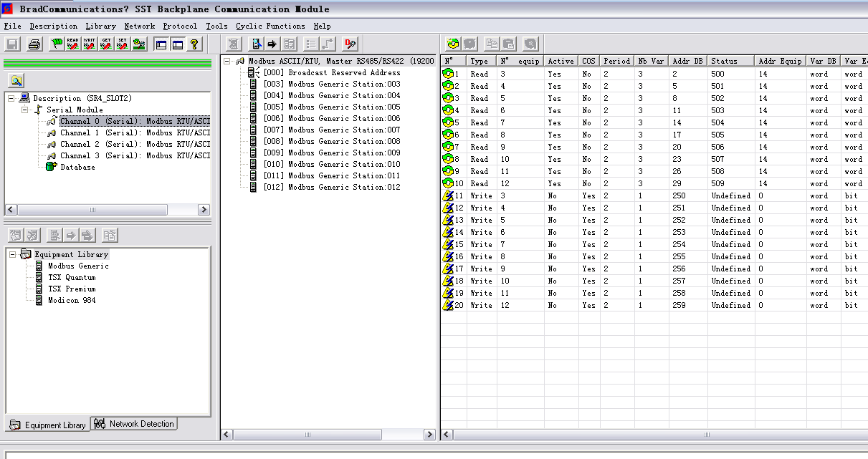Image resolution: width=868 pixels, height=459 pixels.
Task: Click the device with pencil toolbar icon
Action: (256, 44)
